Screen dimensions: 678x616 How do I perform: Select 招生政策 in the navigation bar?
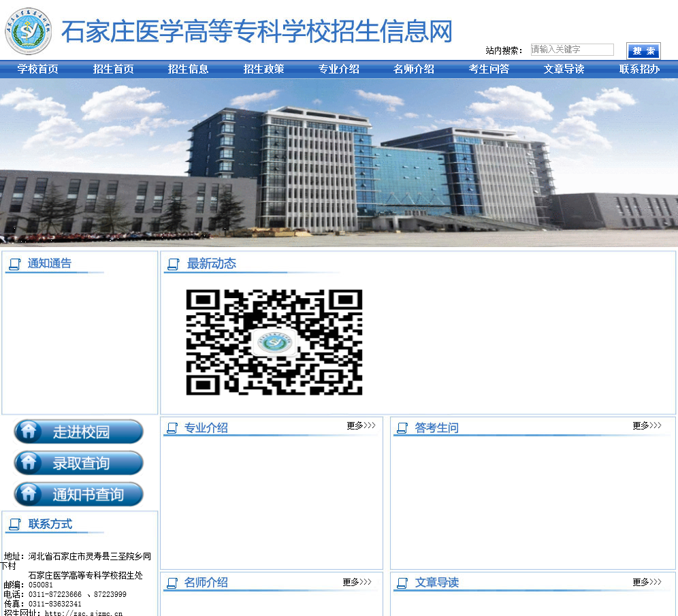click(263, 69)
